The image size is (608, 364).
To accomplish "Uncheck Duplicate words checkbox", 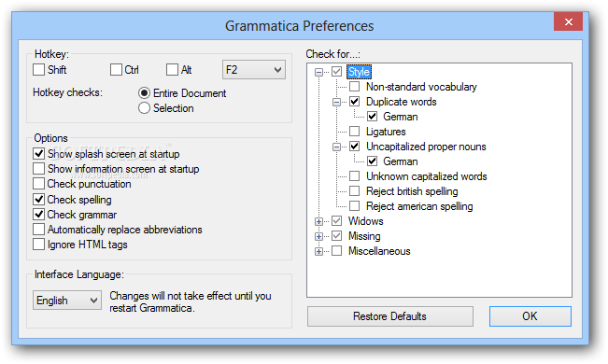I will 354,102.
